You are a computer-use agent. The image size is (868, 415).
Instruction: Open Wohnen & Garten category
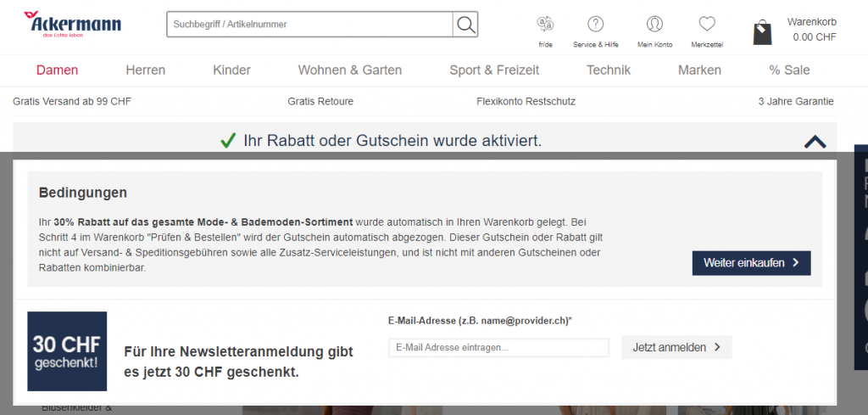350,70
